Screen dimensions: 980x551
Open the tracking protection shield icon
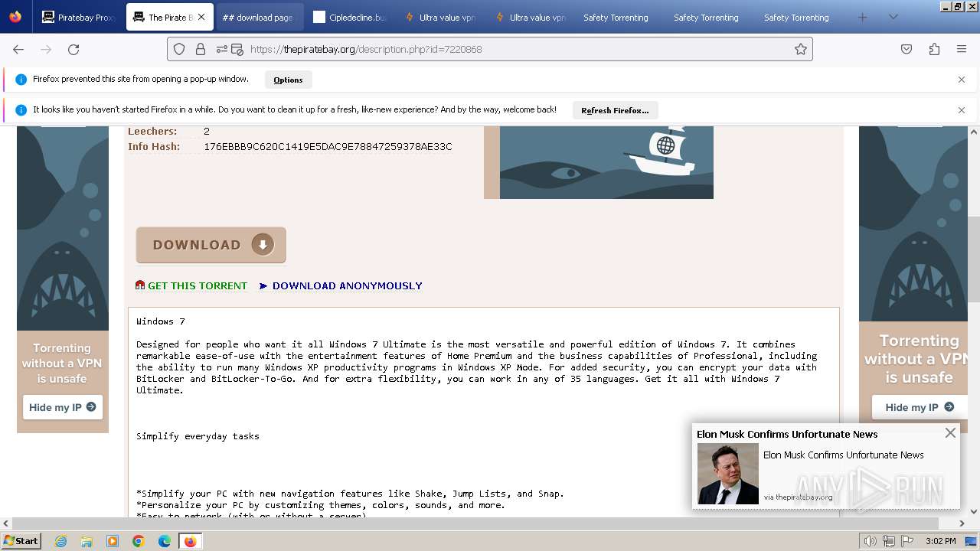coord(179,49)
